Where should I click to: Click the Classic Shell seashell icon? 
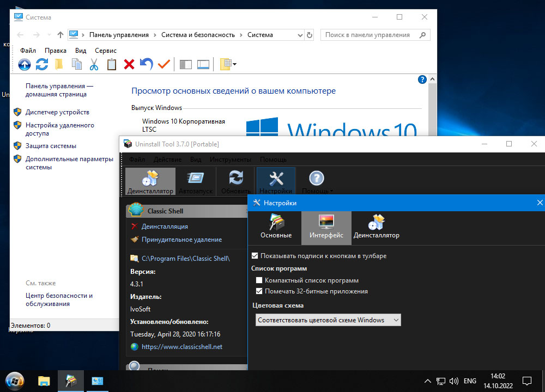coord(136,210)
